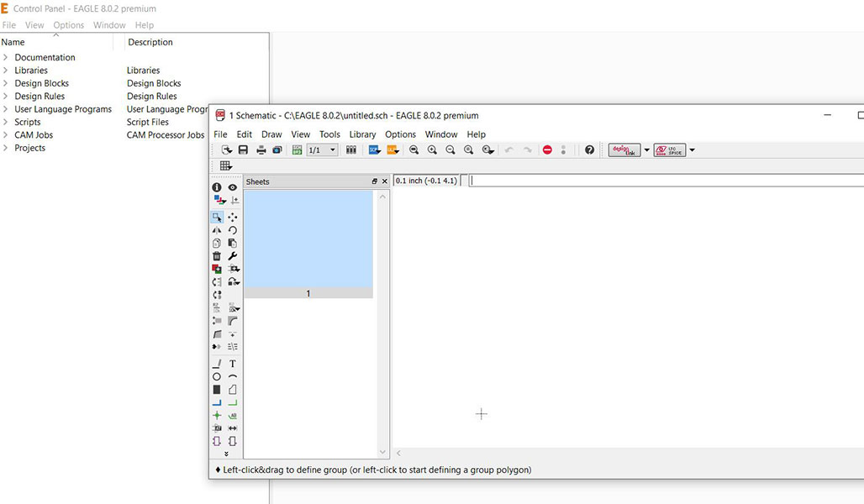
Task: Select the Text tool
Action: (233, 364)
